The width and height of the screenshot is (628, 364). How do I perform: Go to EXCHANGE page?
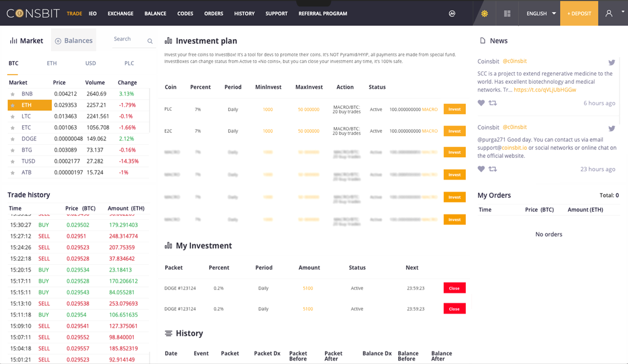pyautogui.click(x=121, y=13)
